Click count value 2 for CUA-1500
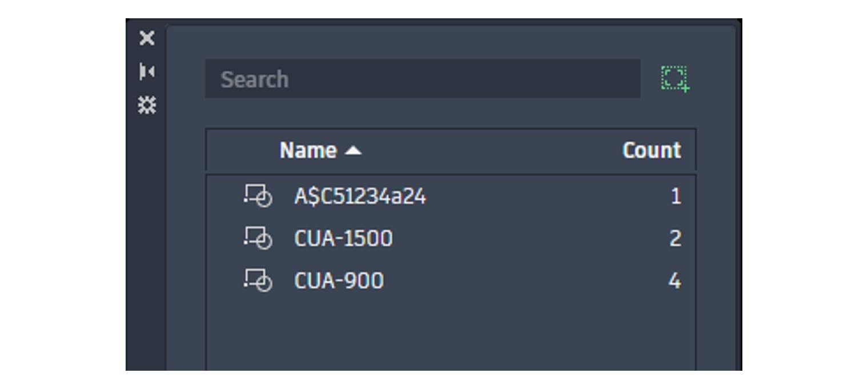The width and height of the screenshot is (868, 389). tap(675, 239)
